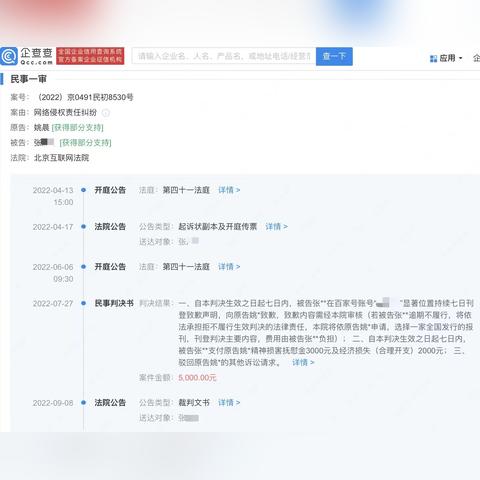The width and height of the screenshot is (480, 480).
Task: Click the 开庭公告 label dated 2022-06-06
Action: pyautogui.click(x=110, y=267)
